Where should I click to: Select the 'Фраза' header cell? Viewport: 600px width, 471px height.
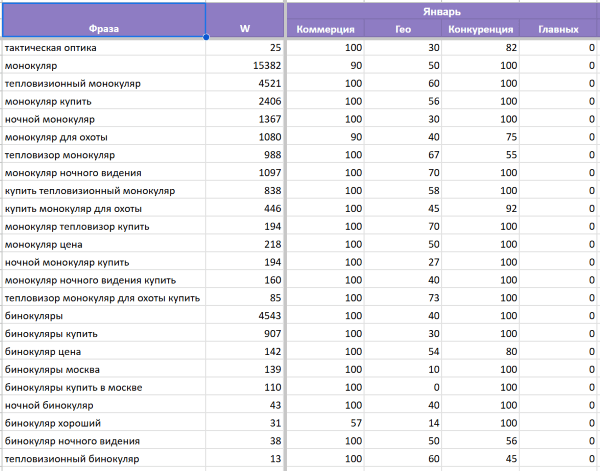click(104, 20)
